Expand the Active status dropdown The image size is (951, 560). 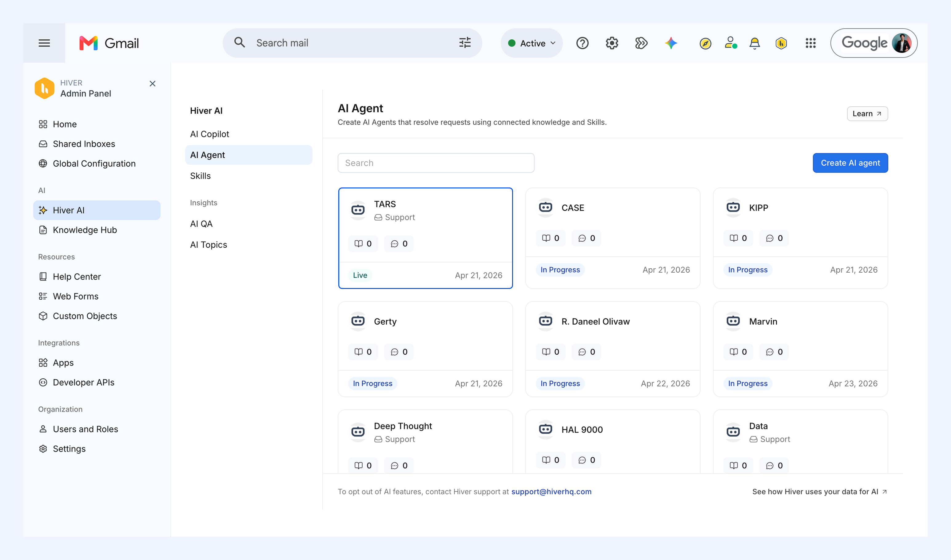[x=531, y=43]
